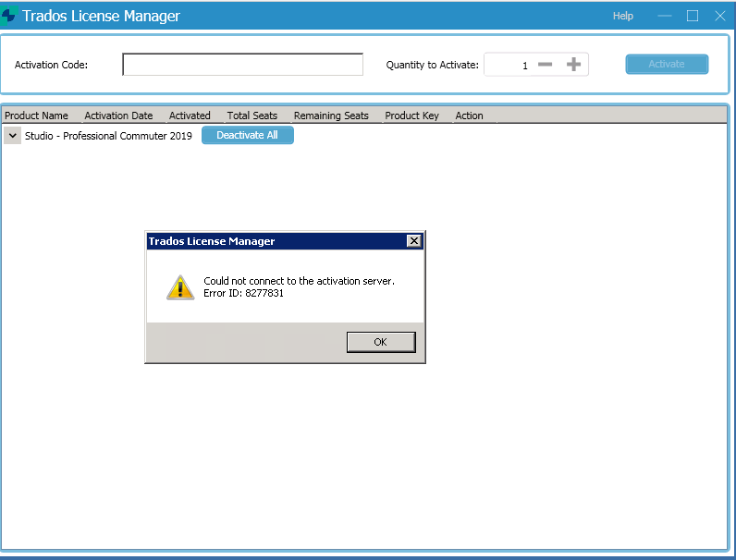
Task: Confirm the error dialog with OK
Action: [381, 342]
